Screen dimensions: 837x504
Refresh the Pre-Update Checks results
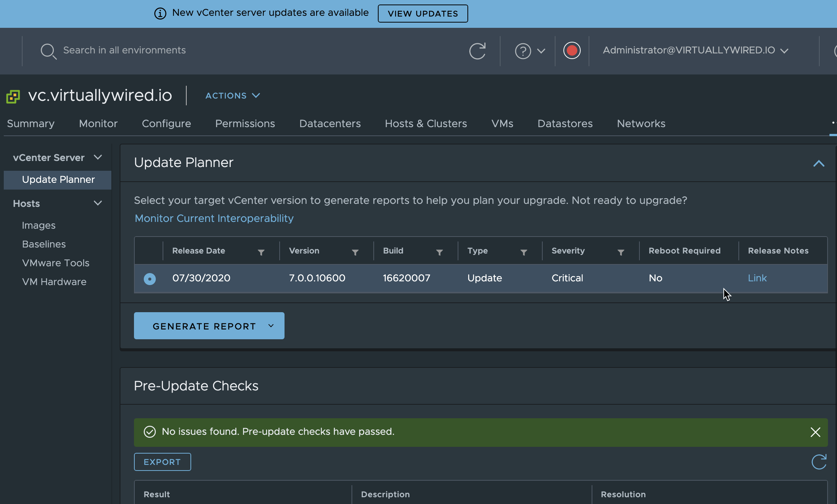819,462
